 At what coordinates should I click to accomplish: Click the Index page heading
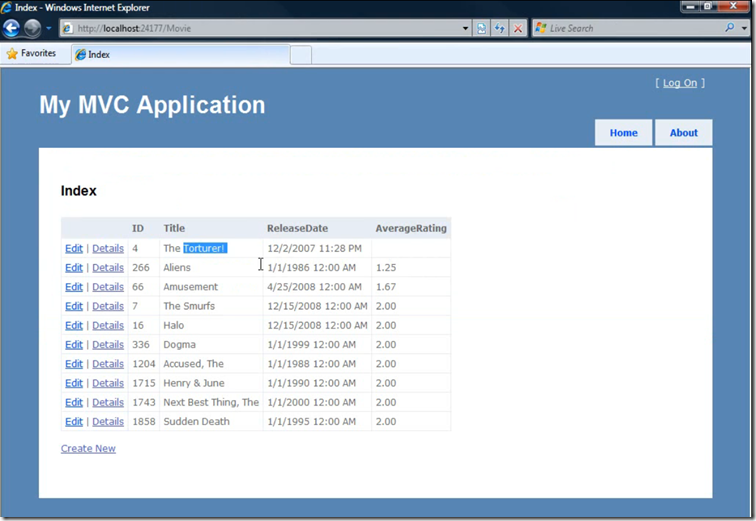79,191
